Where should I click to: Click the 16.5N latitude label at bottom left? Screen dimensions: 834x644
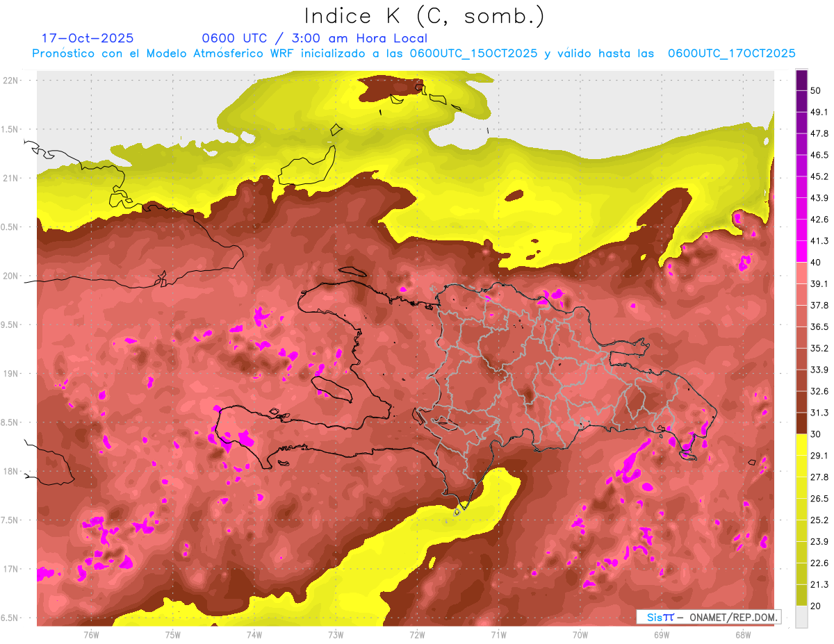click(10, 618)
